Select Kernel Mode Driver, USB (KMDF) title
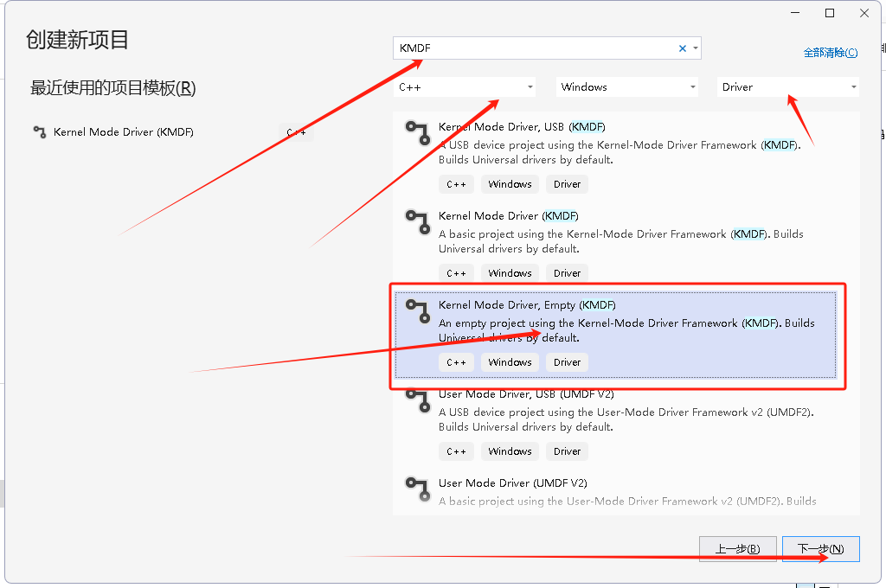This screenshot has width=886, height=588. [522, 126]
